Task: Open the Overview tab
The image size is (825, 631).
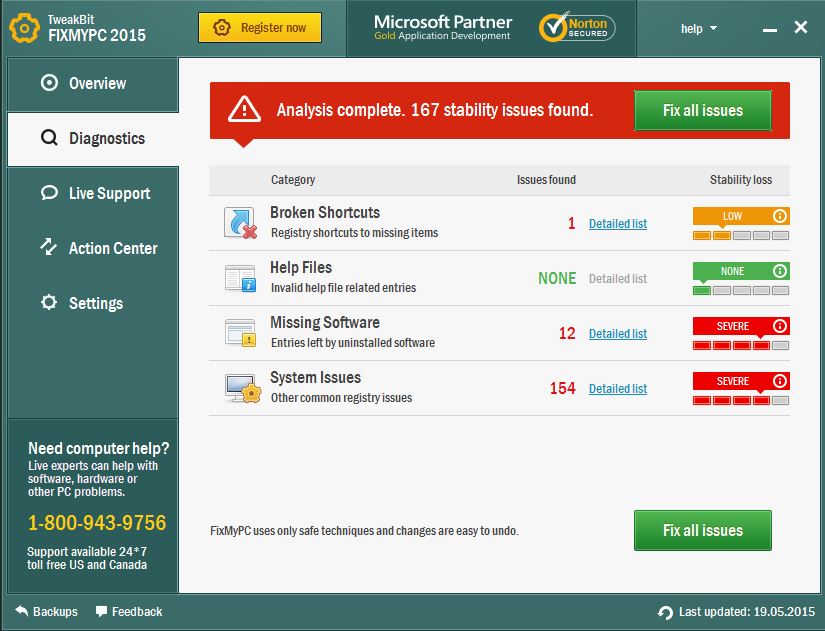Action: pos(92,84)
